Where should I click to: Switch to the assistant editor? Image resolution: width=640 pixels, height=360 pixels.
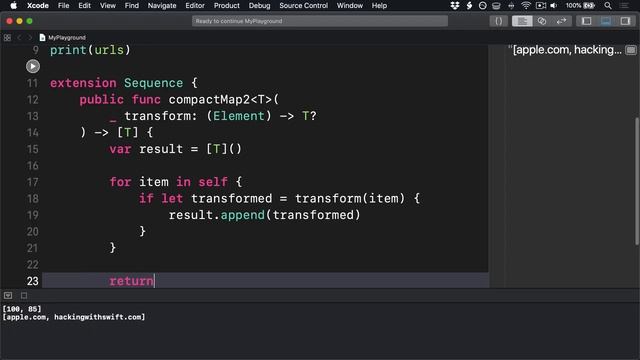point(542,21)
